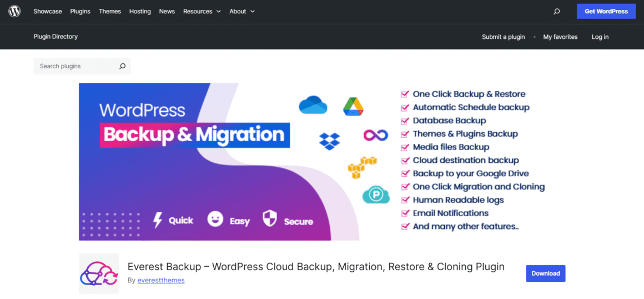
Task: Click the checkmark beside Cloud destination backup
Action: click(x=405, y=160)
